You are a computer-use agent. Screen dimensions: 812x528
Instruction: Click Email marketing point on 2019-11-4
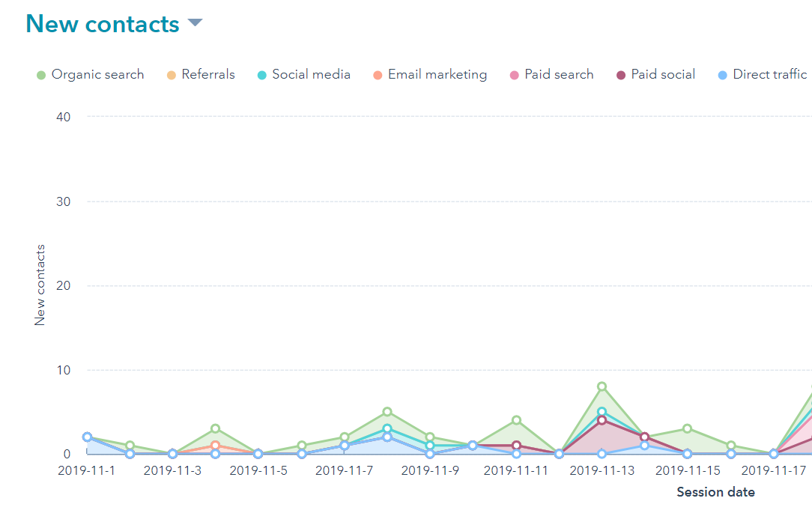click(215, 446)
